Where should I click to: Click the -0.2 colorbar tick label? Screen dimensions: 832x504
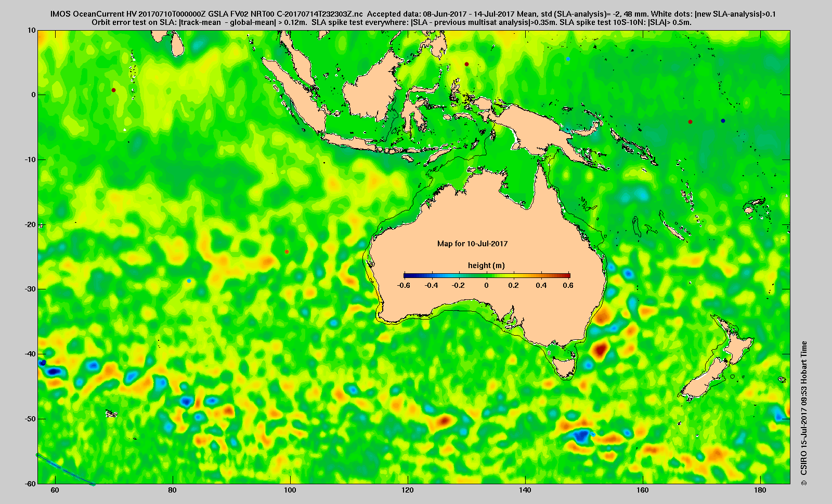pyautogui.click(x=459, y=285)
